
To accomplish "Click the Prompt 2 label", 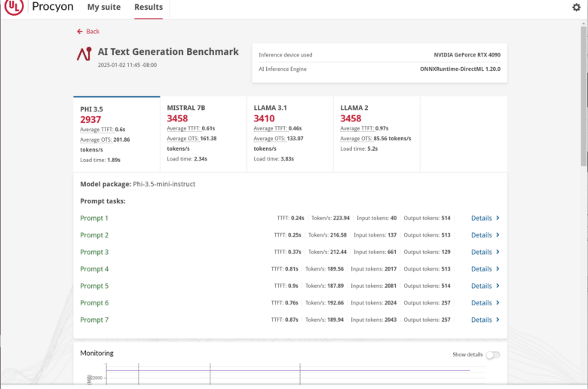I will click(x=94, y=235).
